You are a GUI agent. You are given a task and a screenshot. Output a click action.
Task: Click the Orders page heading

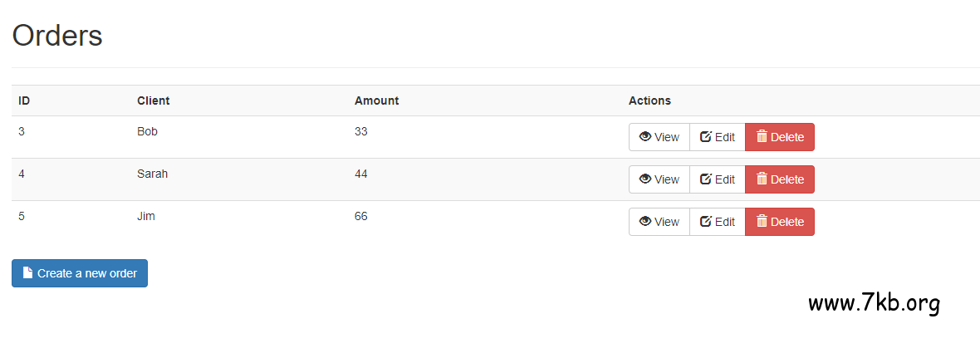(57, 36)
